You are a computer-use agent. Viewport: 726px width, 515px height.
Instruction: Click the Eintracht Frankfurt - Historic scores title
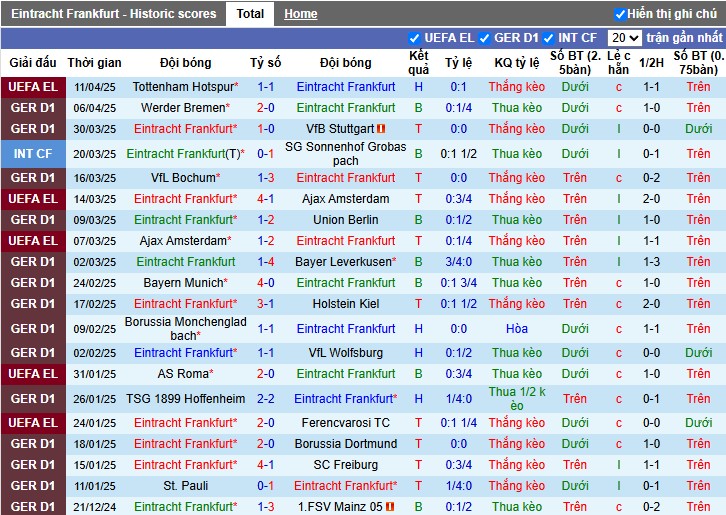pos(113,14)
